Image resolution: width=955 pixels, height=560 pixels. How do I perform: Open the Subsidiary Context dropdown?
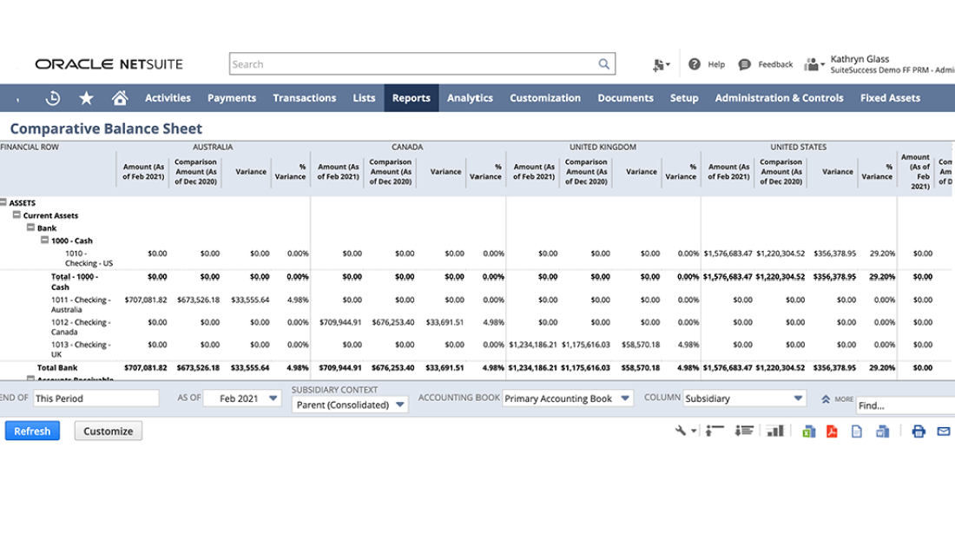point(350,405)
